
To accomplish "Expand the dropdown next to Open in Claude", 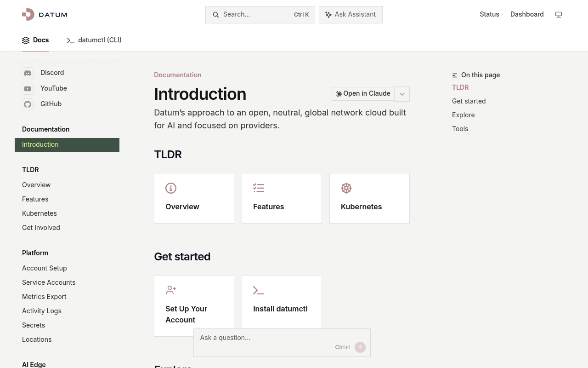I will 402,94.
